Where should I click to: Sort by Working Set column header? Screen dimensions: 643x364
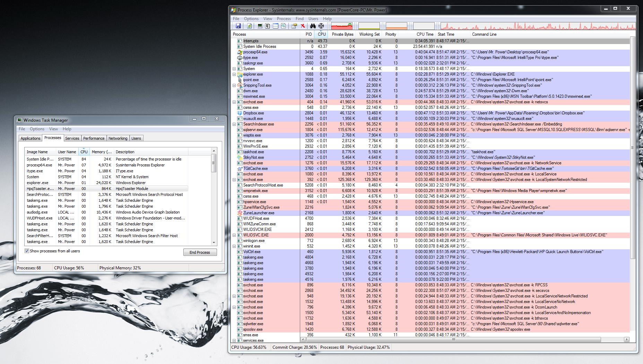click(x=369, y=34)
